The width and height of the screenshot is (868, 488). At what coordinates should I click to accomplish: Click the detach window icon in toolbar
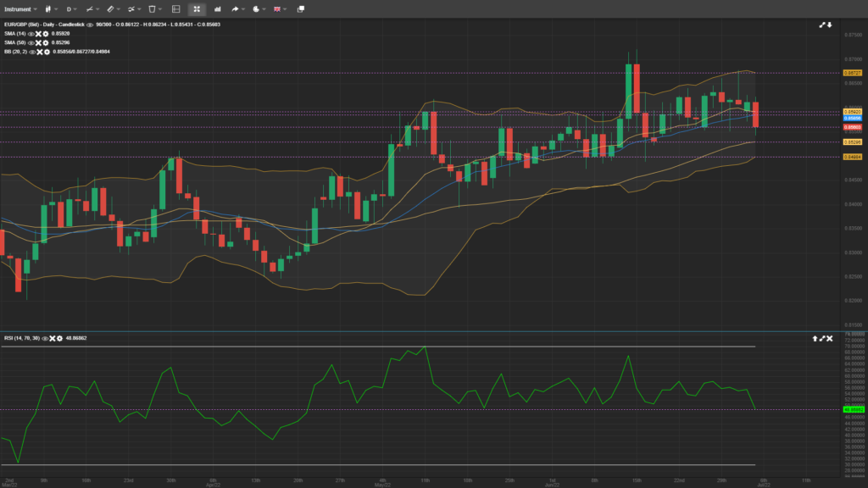point(300,8)
